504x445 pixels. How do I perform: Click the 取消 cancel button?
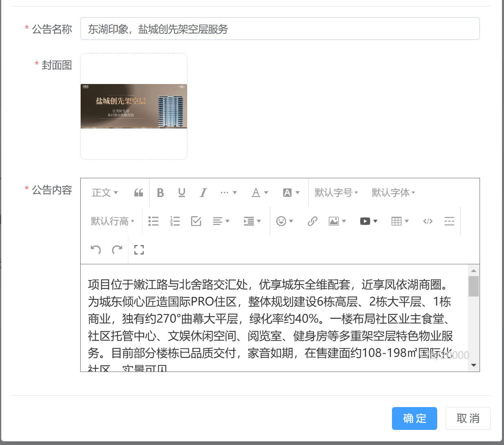(468, 418)
